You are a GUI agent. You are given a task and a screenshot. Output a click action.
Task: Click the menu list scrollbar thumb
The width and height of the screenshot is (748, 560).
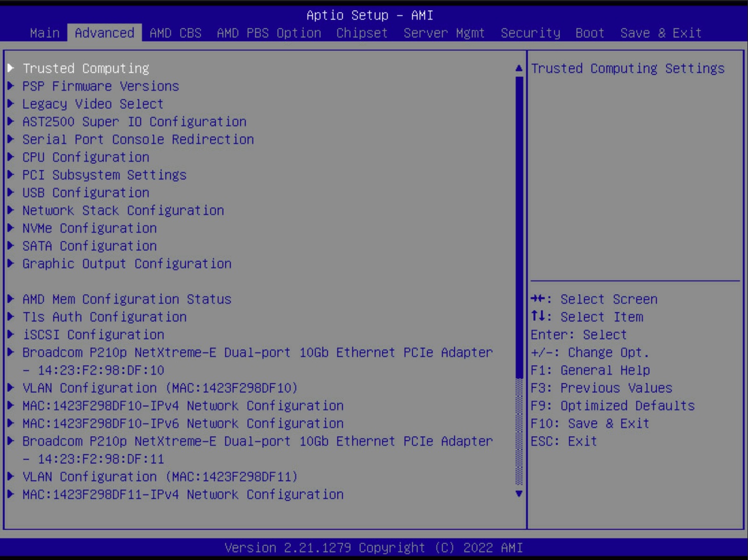pyautogui.click(x=518, y=227)
